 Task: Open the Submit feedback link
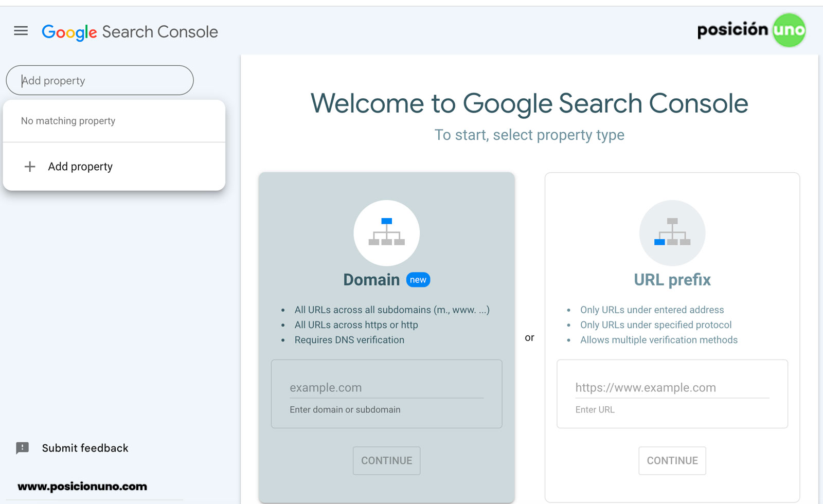point(85,448)
